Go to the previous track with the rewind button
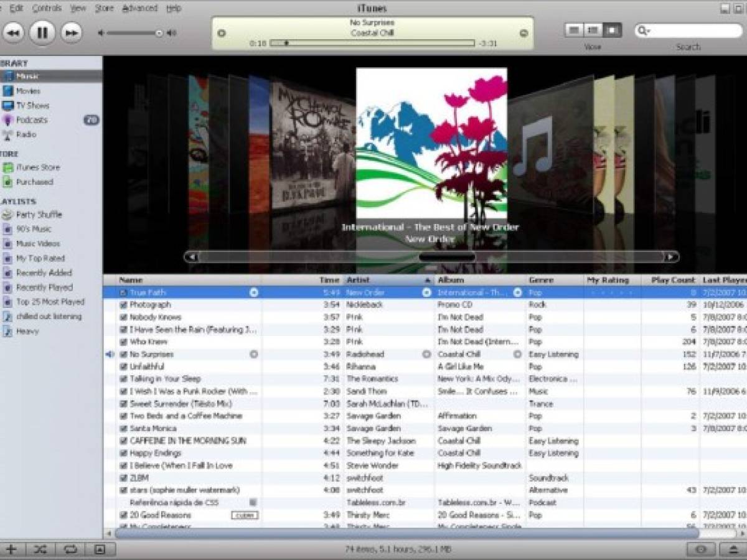The image size is (747, 560). point(13,32)
